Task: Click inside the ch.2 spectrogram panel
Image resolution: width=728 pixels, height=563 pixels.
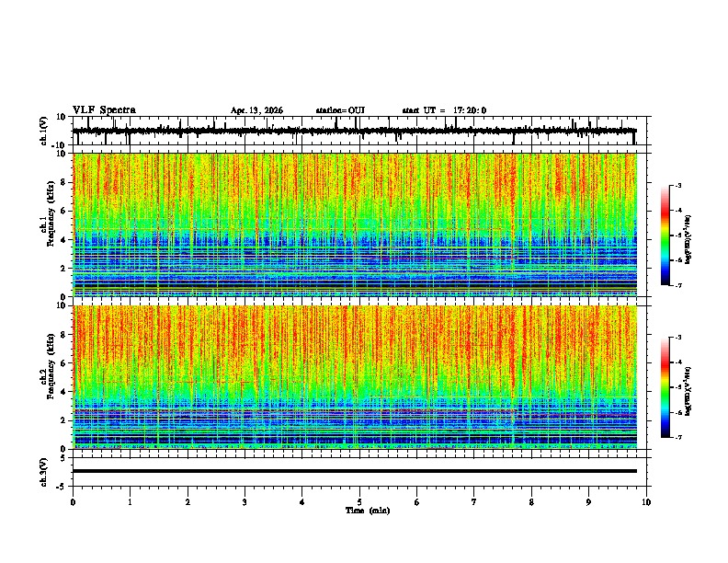Action: coord(355,377)
